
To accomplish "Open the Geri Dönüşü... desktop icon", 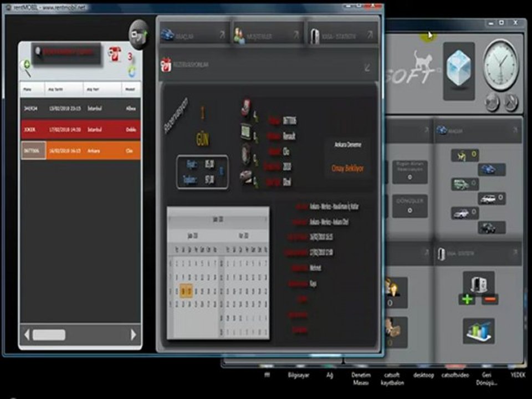I will [x=487, y=378].
